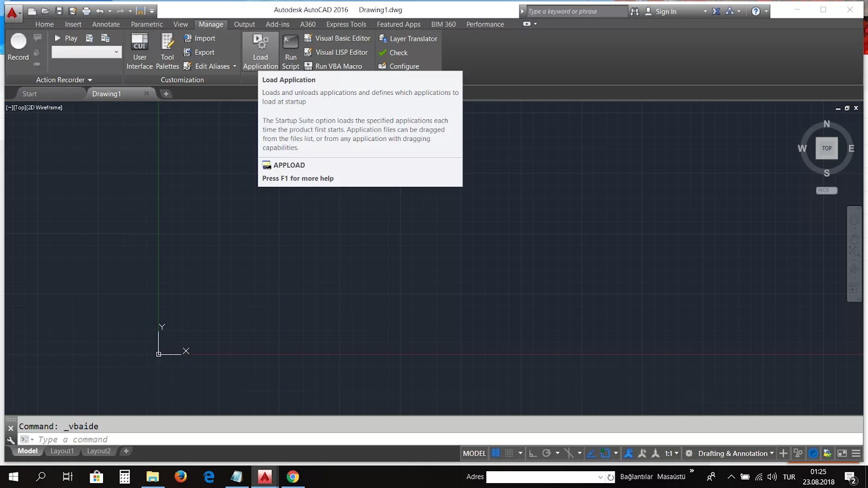
Task: Click the Visual Basic Editor icon
Action: tap(308, 38)
